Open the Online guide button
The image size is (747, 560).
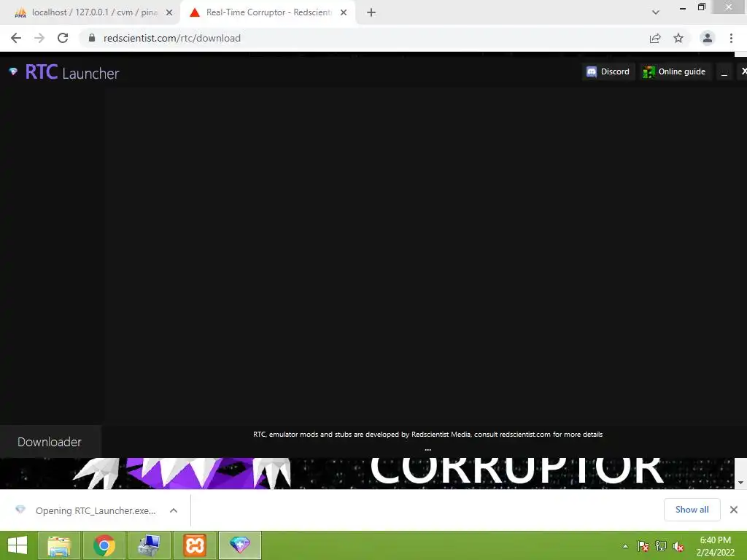674,71
